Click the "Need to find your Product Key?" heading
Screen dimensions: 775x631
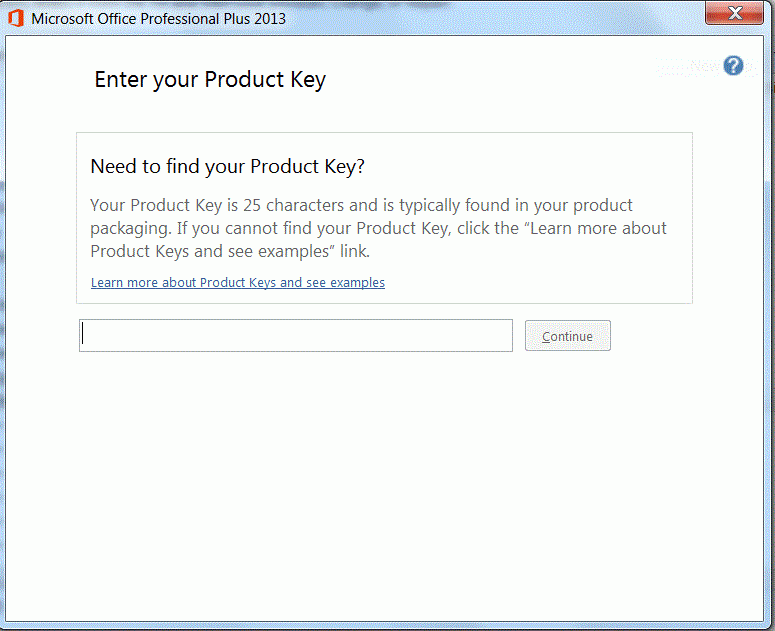(227, 166)
